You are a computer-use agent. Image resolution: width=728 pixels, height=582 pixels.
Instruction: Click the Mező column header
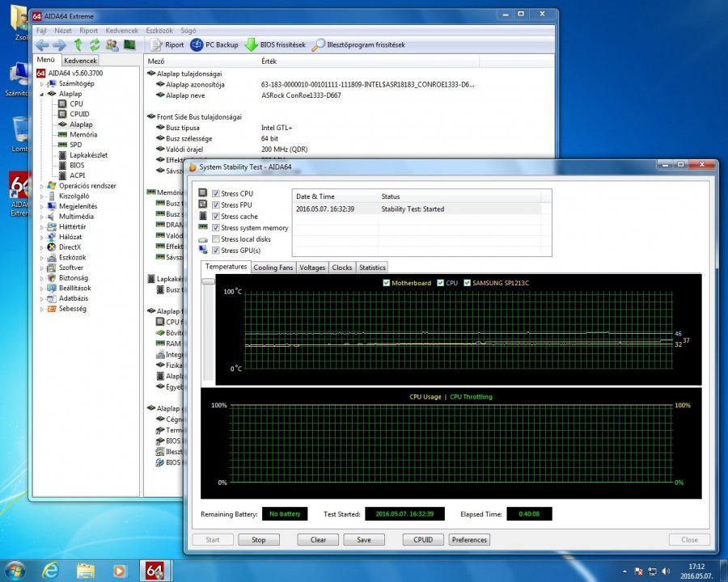(x=201, y=61)
